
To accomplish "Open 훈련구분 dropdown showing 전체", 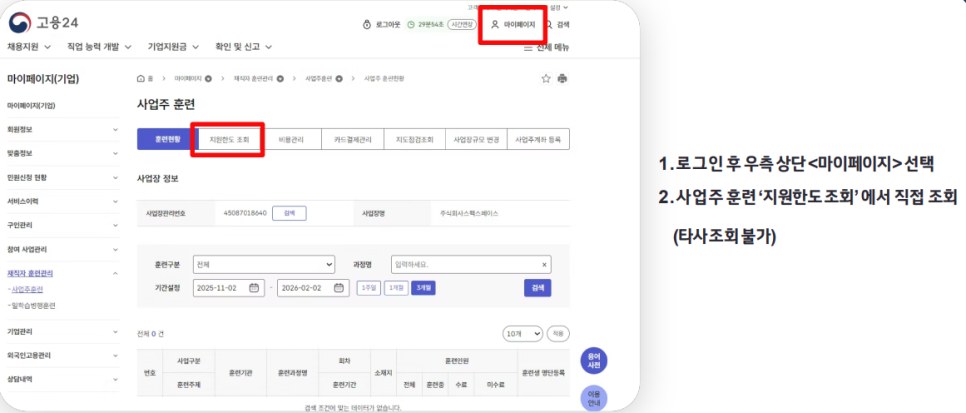I will [264, 264].
